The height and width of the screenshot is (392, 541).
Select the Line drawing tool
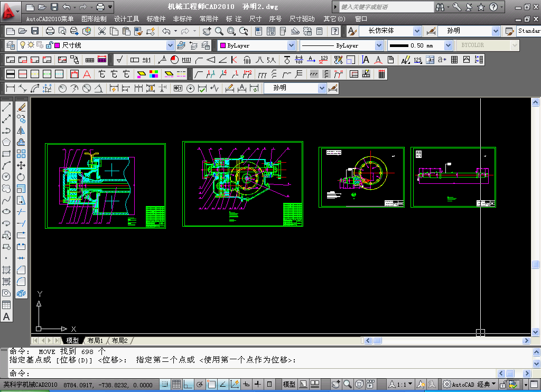(6, 107)
